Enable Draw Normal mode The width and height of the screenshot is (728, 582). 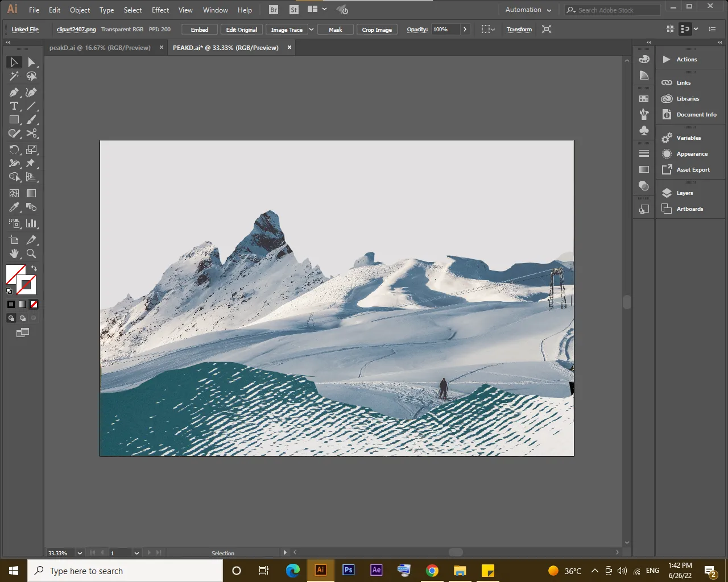[x=11, y=318]
